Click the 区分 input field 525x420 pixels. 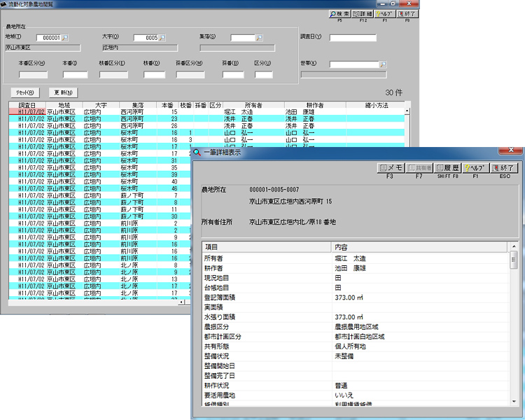pyautogui.click(x=263, y=75)
